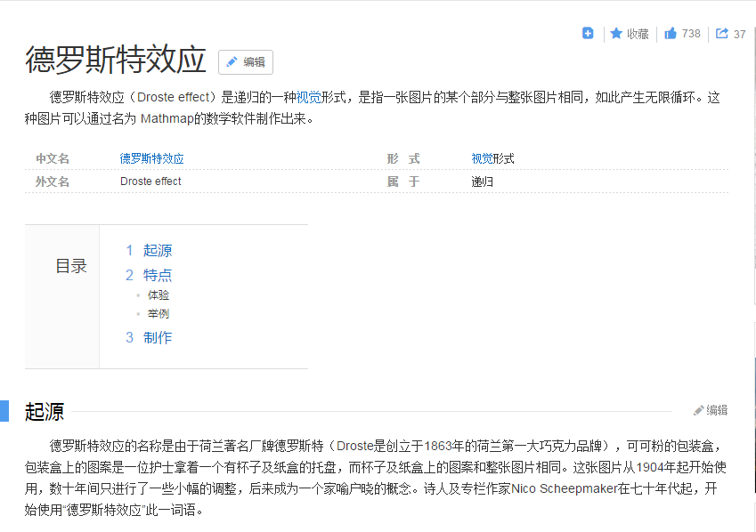Go to 体验 subsection in 目录

159,295
